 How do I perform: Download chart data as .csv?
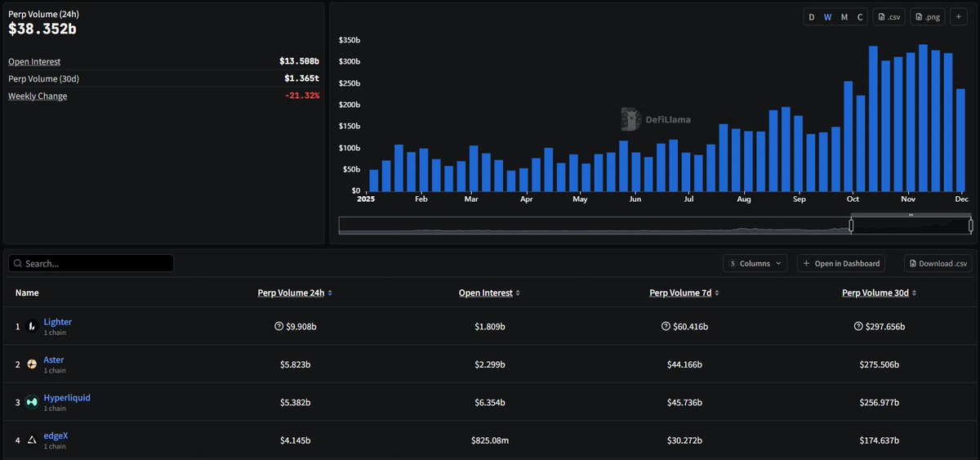pos(889,17)
